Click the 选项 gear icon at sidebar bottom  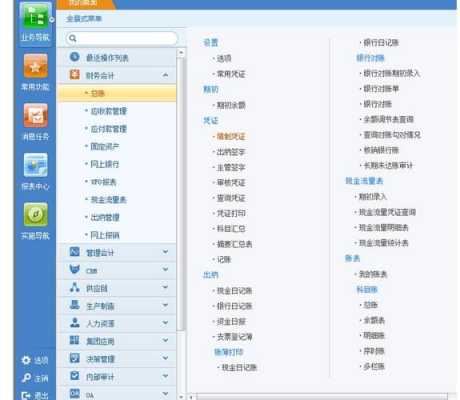[26, 360]
